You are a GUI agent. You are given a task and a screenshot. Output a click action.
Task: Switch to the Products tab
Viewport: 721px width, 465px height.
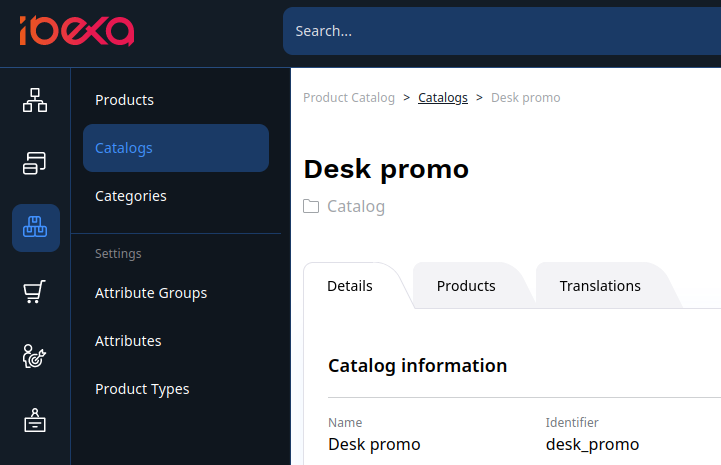point(466,286)
